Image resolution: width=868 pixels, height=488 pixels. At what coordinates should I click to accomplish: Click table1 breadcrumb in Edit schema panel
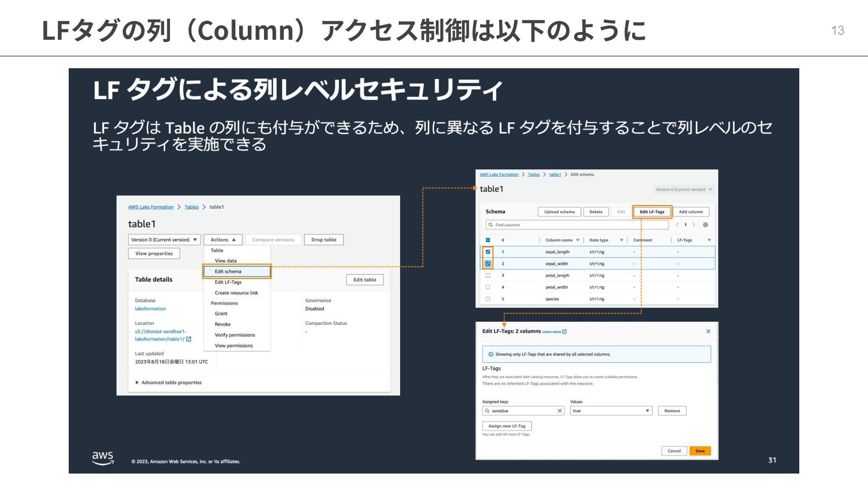(x=555, y=174)
